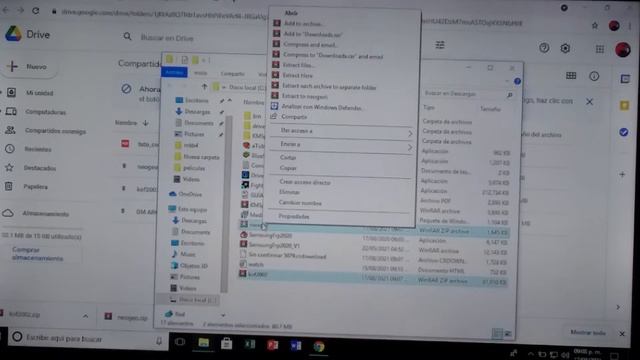
Task: Click "Comprar almacenamiento" link
Action: 38,254
